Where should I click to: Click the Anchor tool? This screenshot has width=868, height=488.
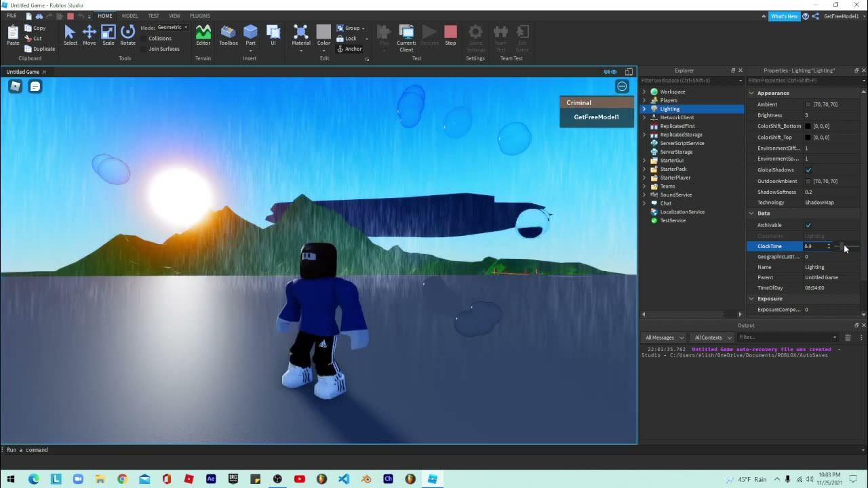point(349,49)
